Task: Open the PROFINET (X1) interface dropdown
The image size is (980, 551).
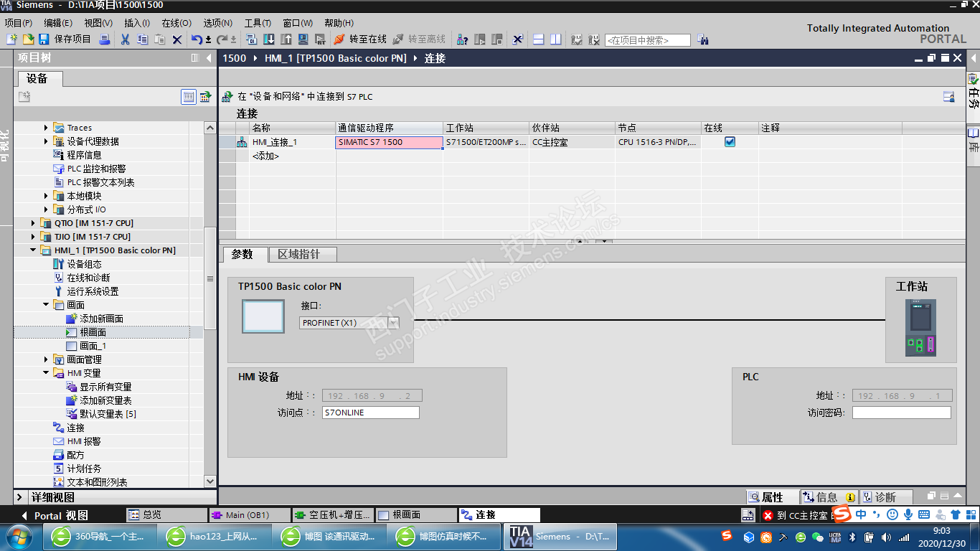Action: (x=393, y=323)
